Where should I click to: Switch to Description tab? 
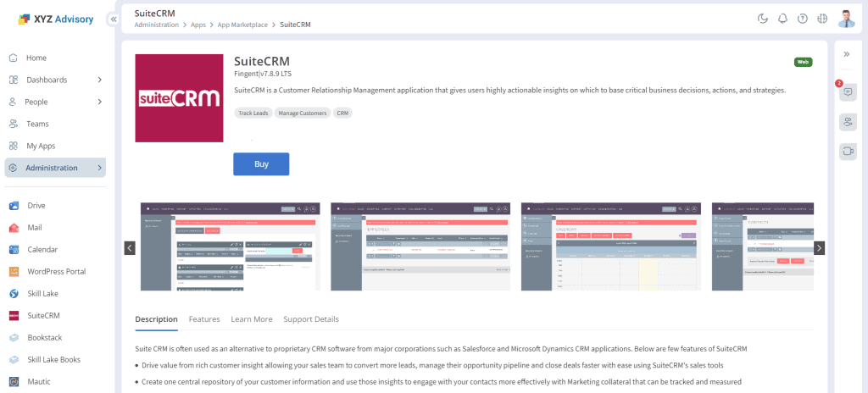[x=157, y=319]
